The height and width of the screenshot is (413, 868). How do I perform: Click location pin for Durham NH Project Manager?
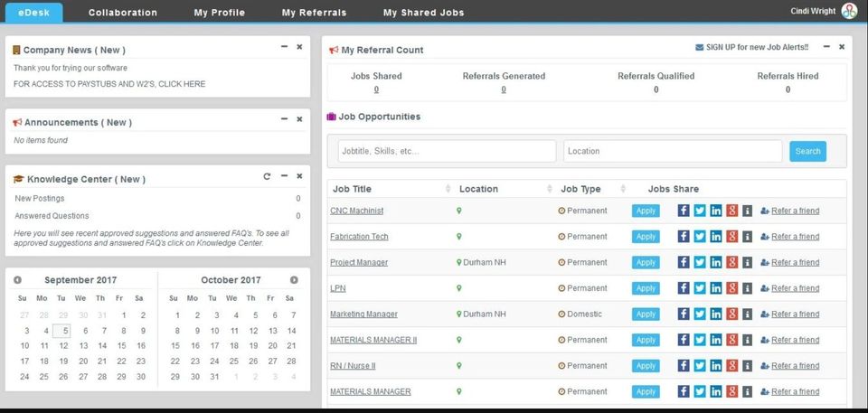[459, 262]
